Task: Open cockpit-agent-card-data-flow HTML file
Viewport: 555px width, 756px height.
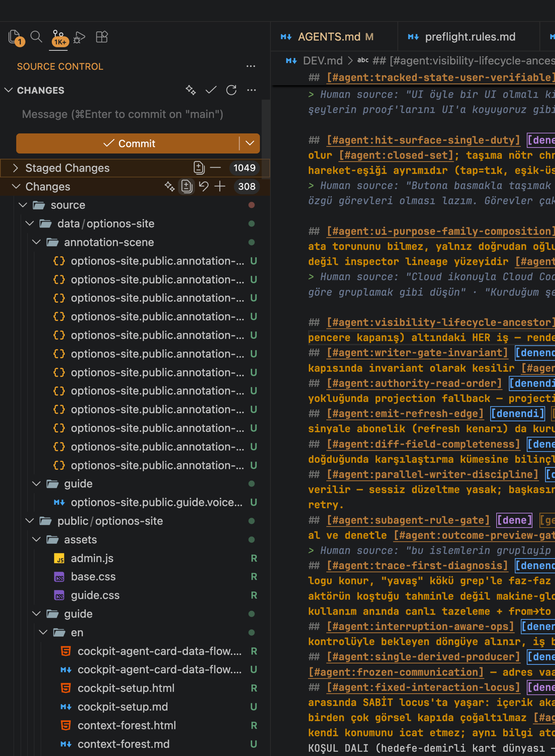Action: point(159,651)
